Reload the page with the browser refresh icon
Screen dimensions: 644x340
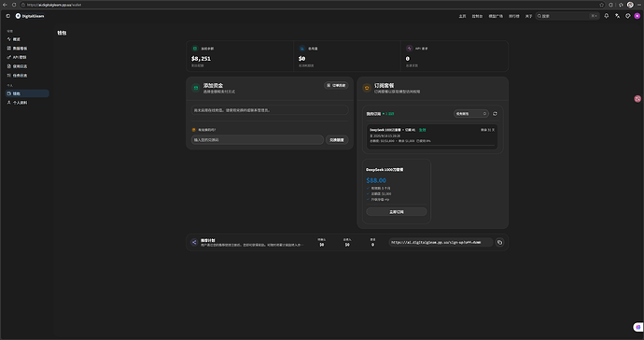click(x=14, y=5)
